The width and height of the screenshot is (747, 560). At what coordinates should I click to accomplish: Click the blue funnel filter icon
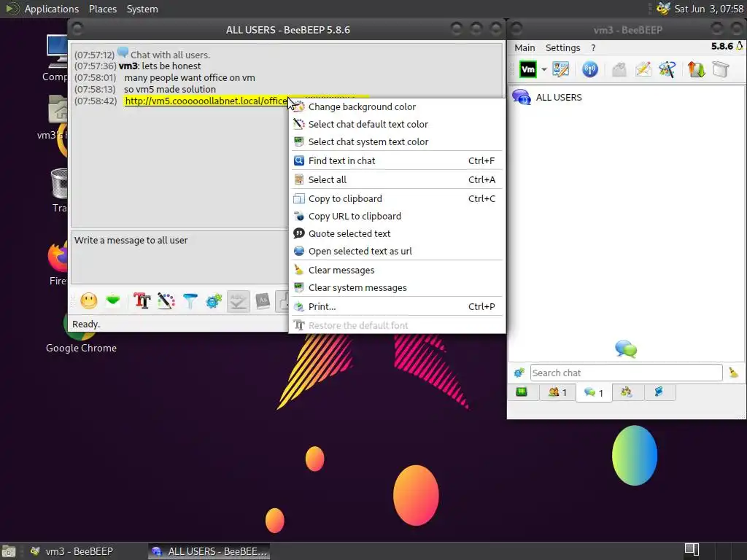[190, 301]
